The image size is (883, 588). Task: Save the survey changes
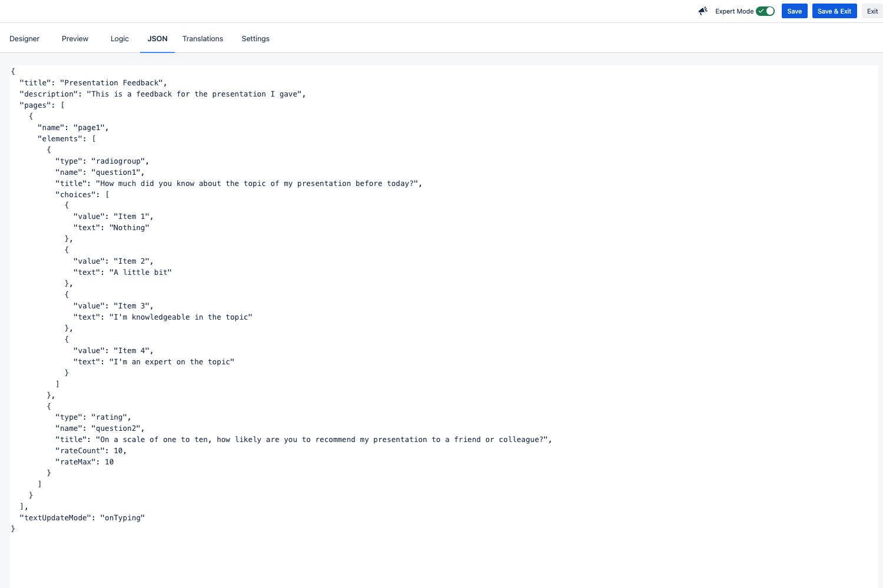(794, 11)
